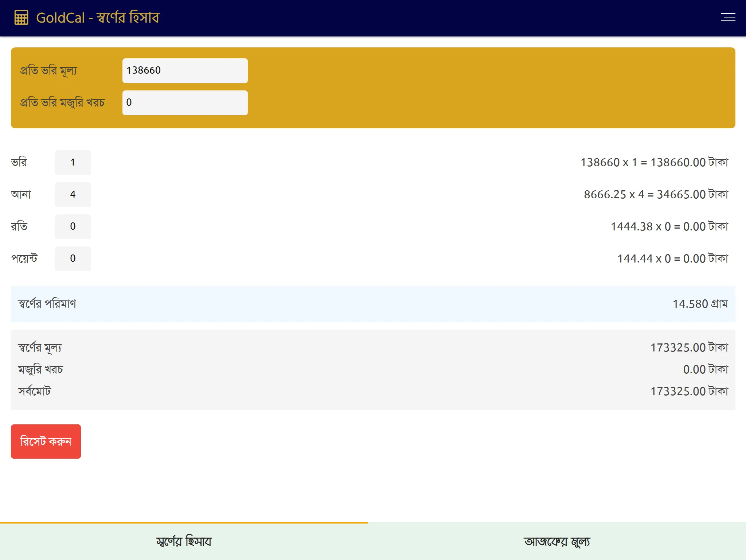Click the সর্বমোট label
The width and height of the screenshot is (746, 560).
(x=35, y=391)
